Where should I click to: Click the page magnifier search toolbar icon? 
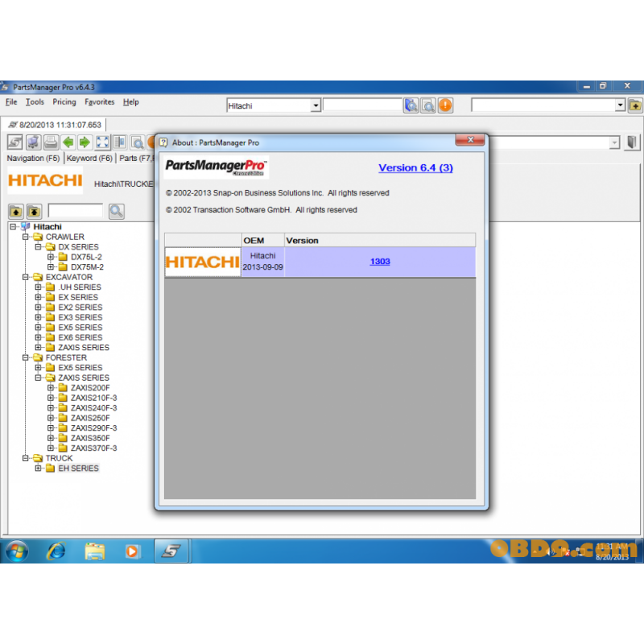(x=137, y=142)
